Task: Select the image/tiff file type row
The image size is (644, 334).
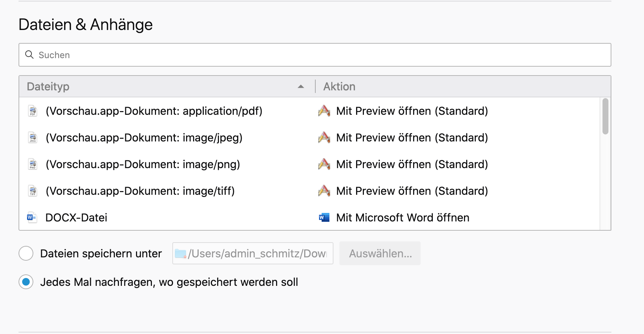Action: pyautogui.click(x=140, y=191)
